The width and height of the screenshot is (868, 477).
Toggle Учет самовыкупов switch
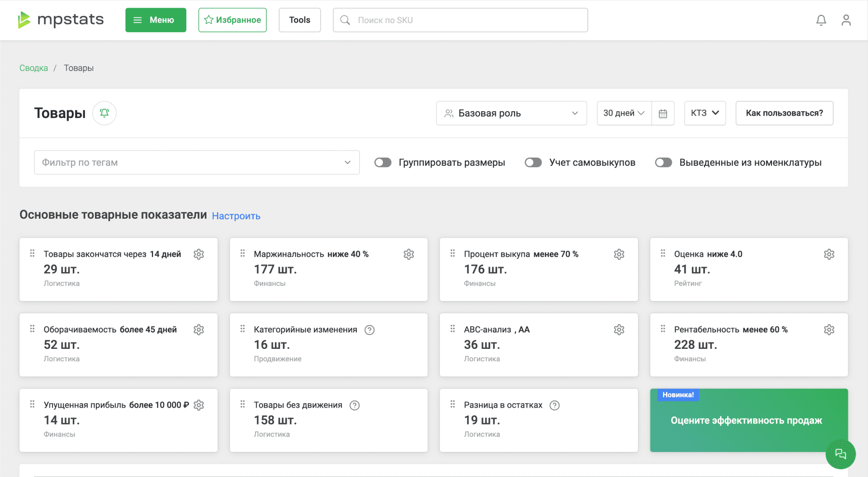click(x=533, y=162)
